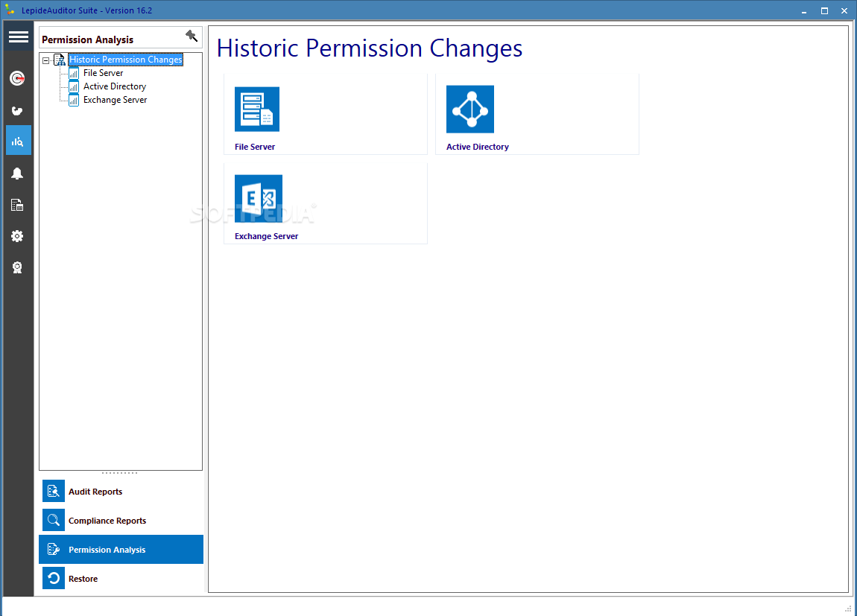Screen dimensions: 857x616
Task: Select the reports chart-search sidebar icon
Action: click(18, 141)
